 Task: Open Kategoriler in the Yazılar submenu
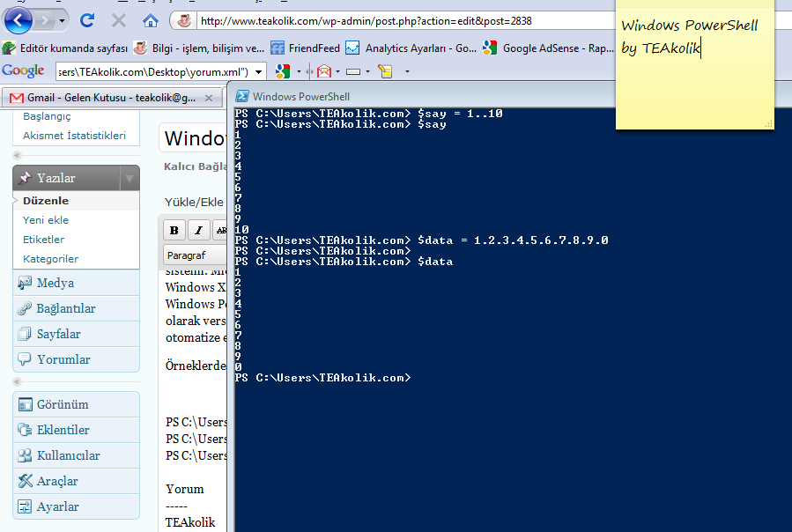(x=50, y=259)
